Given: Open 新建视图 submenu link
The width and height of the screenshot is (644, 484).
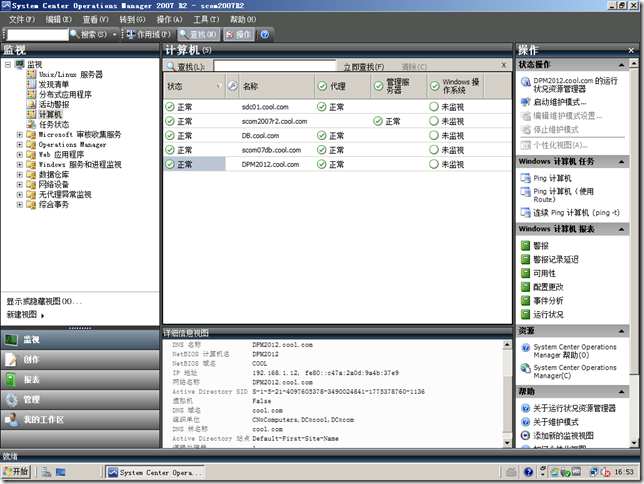Looking at the screenshot, I should coord(25,315).
